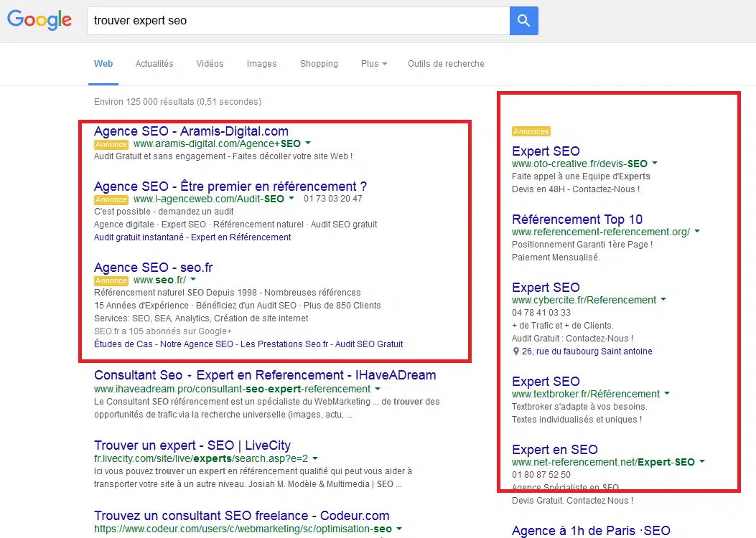
Task: Click 26, rue du faubourg Saint antoine
Action: [587, 351]
